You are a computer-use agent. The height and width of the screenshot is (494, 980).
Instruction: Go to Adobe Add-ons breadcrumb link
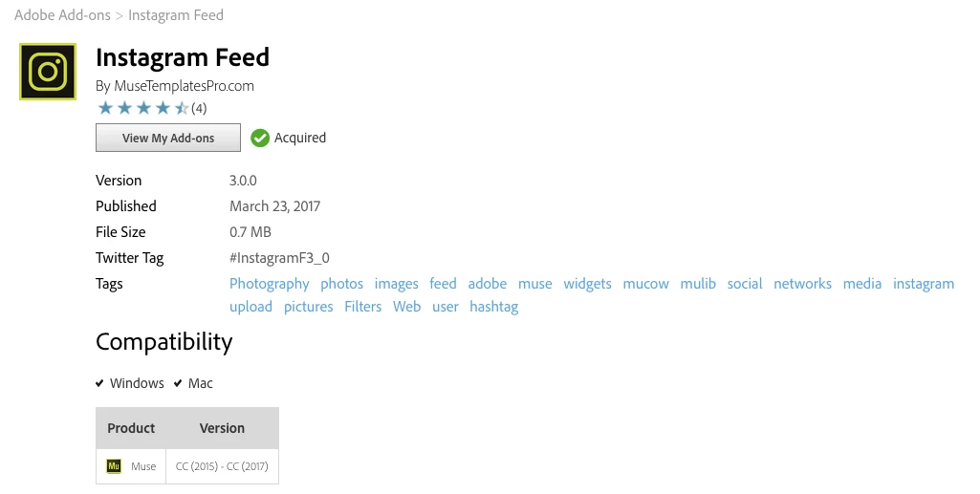[62, 15]
